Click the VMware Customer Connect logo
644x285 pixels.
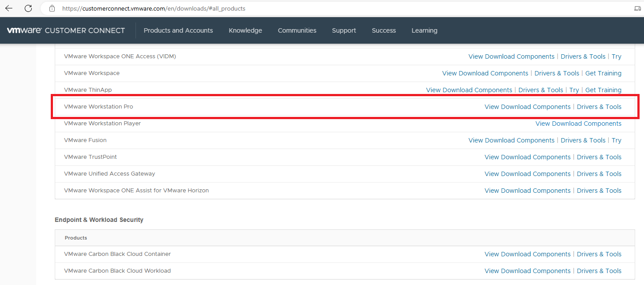pyautogui.click(x=66, y=30)
